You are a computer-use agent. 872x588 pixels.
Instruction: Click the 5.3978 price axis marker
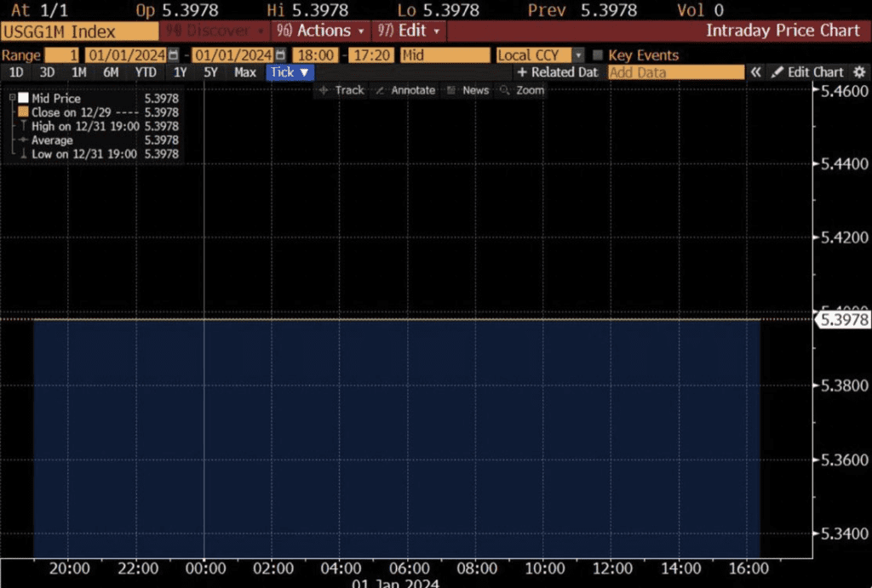(x=843, y=320)
